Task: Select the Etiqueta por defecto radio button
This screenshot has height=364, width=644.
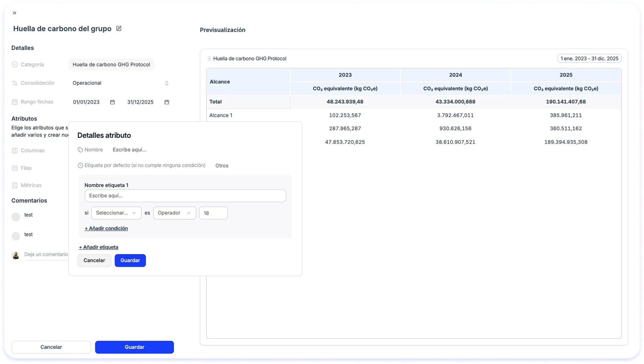Action: coord(80,165)
